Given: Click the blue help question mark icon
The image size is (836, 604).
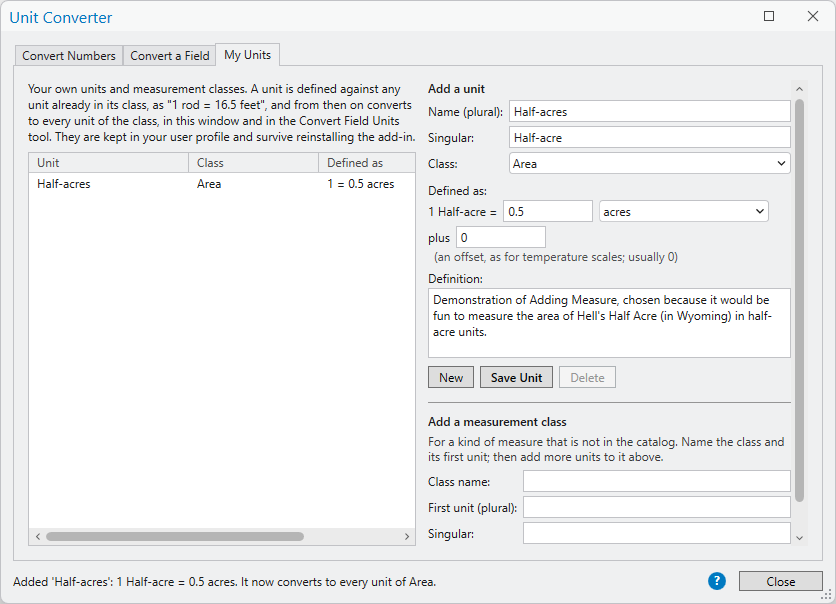Looking at the screenshot, I should point(717,581).
